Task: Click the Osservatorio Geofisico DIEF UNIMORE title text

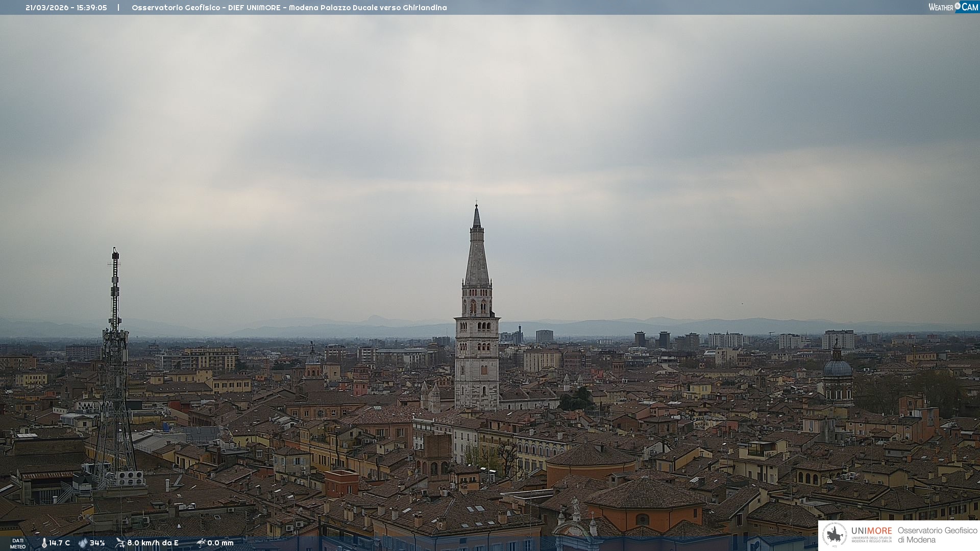Action: pos(289,8)
